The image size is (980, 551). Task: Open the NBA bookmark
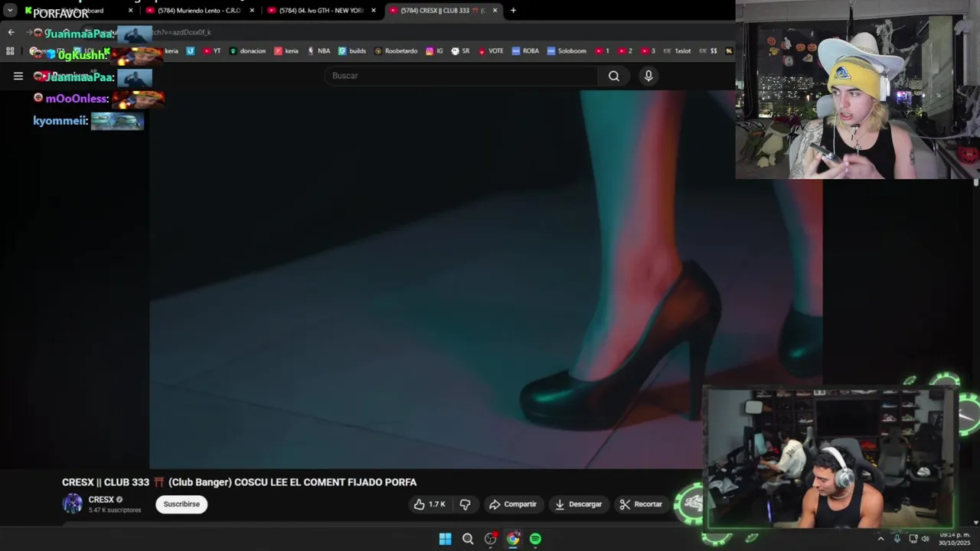pos(319,51)
